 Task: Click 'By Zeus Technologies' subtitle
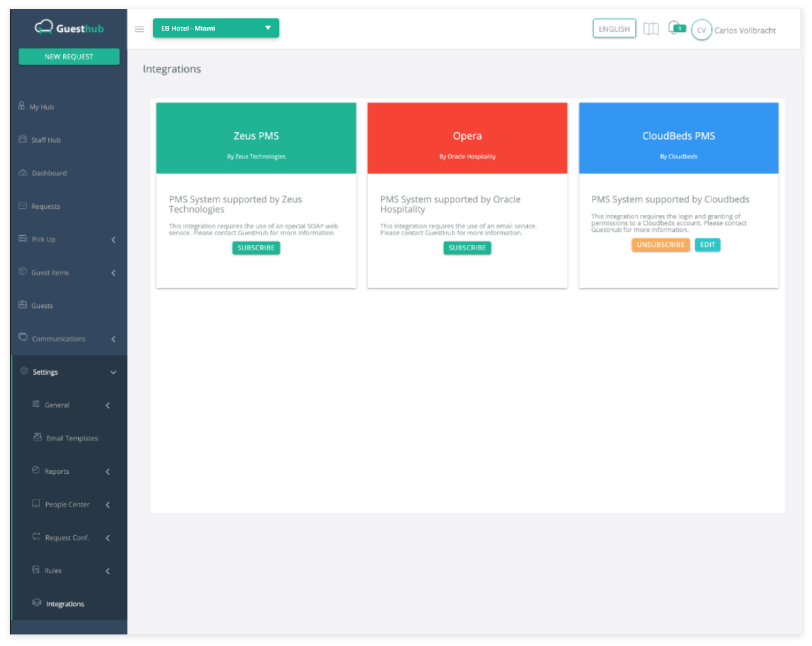click(256, 156)
